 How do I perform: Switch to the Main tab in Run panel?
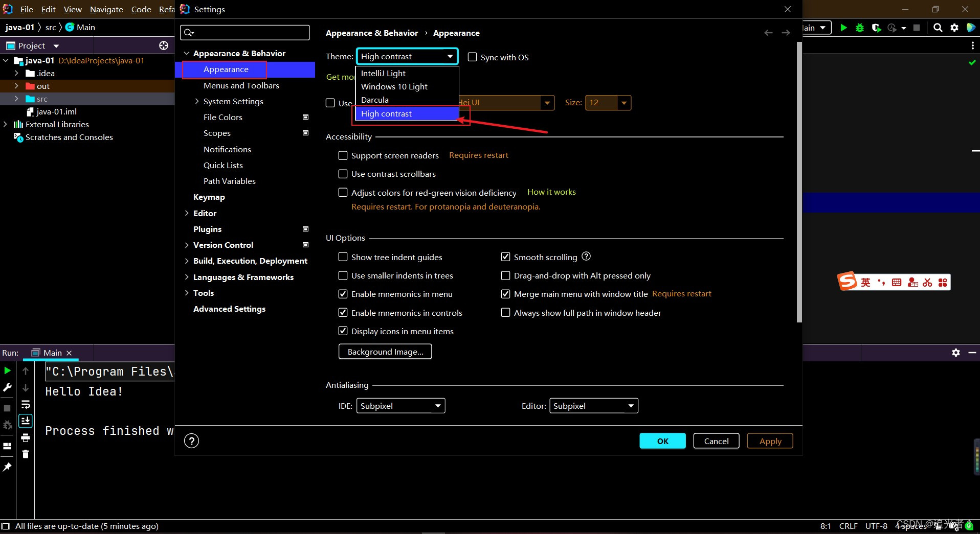coord(51,353)
